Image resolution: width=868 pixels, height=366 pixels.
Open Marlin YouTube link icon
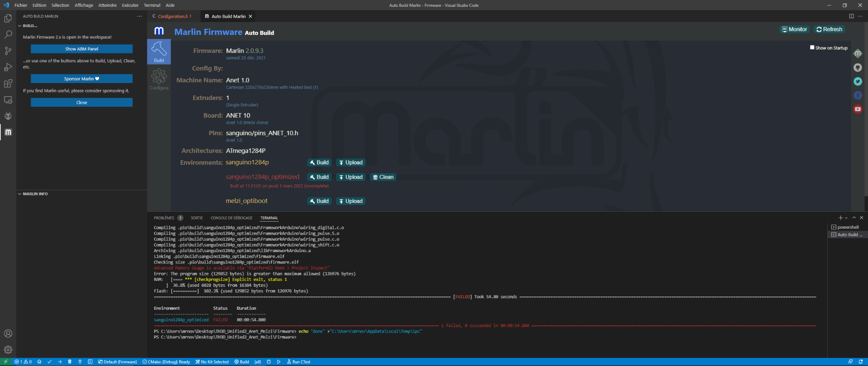tap(857, 109)
